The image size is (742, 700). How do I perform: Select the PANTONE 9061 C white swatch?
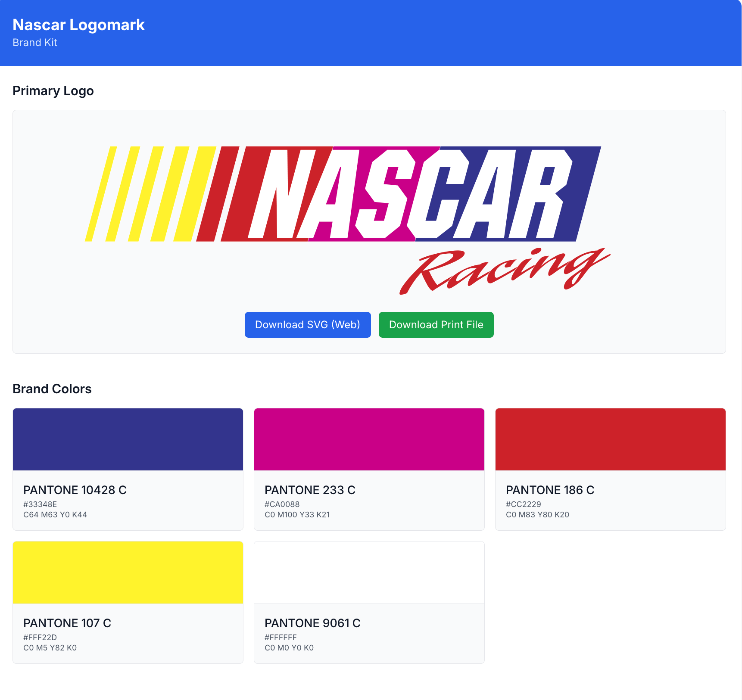369,572
